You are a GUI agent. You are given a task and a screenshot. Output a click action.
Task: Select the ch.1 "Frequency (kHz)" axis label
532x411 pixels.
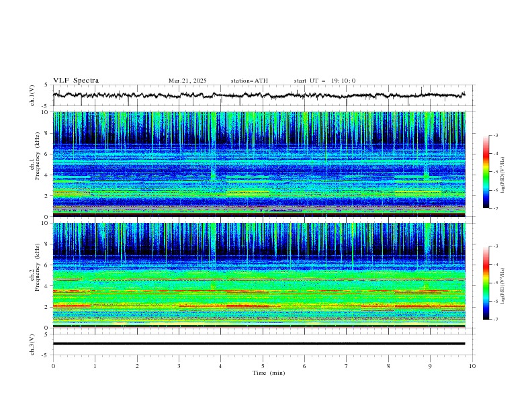tap(38, 154)
